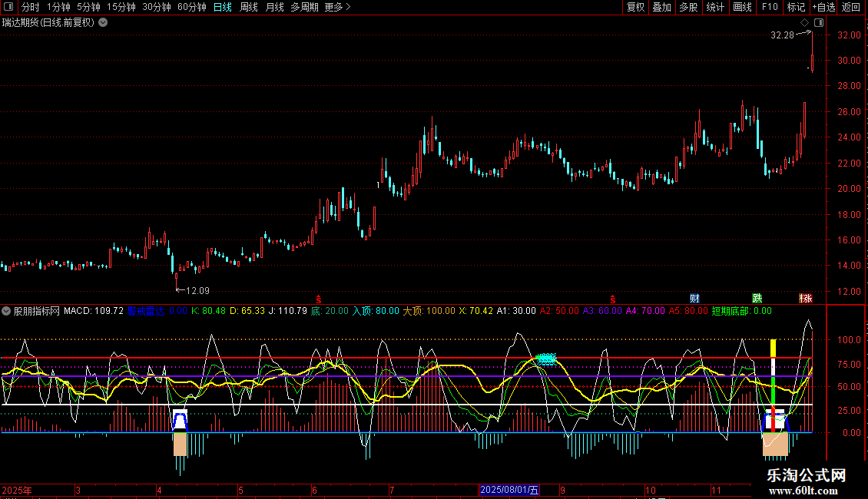Viewport: 868px width, 499px height.
Task: Add stock via +自选 button
Action: 823,8
